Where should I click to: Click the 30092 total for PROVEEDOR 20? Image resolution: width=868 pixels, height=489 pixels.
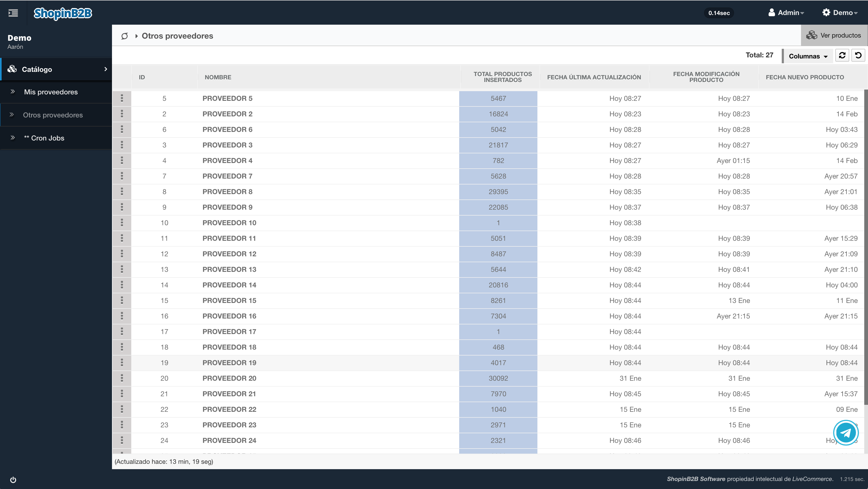(x=498, y=378)
